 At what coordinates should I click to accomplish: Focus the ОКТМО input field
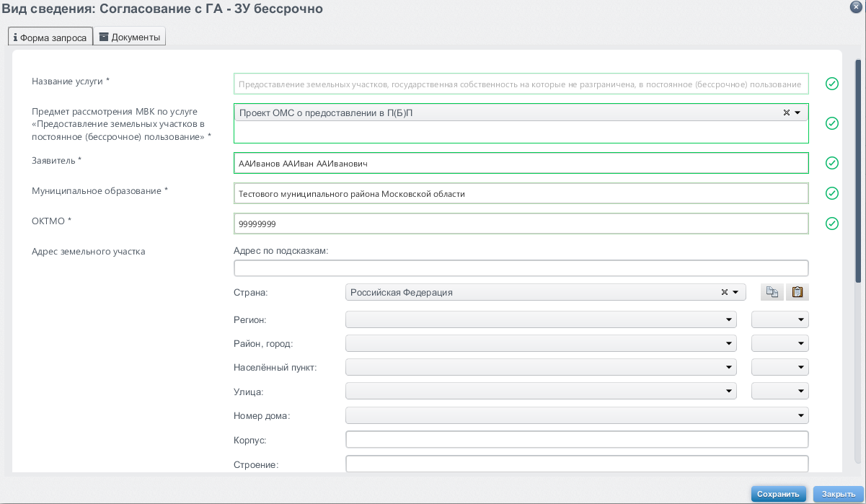(x=521, y=224)
